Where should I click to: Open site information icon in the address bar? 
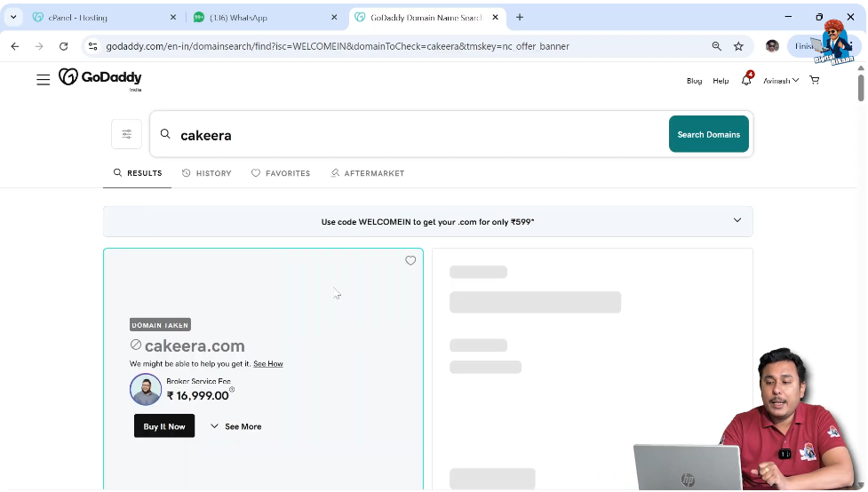[93, 46]
